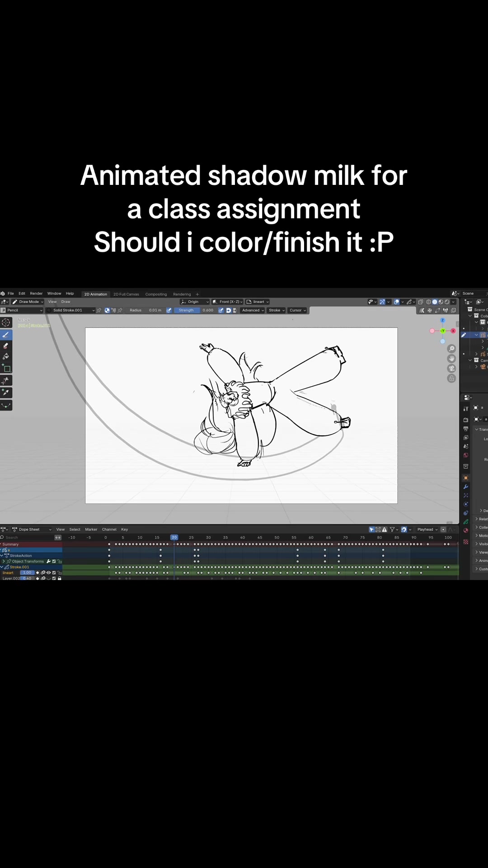488x868 pixels.
Task: Open the Stroke settings dropdown
Action: [x=277, y=311]
